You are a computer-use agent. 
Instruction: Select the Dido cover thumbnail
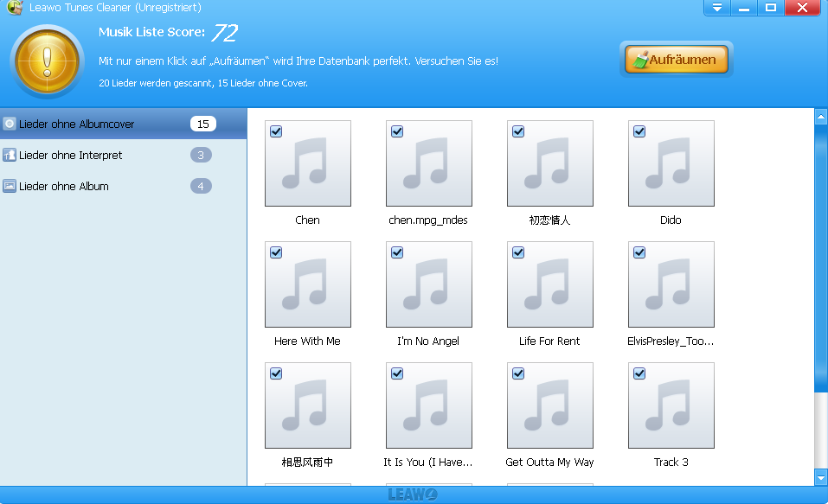click(x=671, y=163)
